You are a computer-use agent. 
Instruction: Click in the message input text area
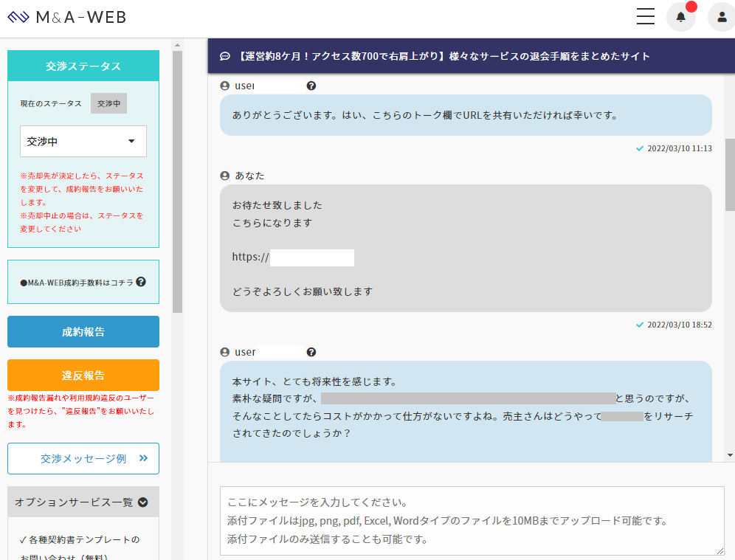[472, 520]
